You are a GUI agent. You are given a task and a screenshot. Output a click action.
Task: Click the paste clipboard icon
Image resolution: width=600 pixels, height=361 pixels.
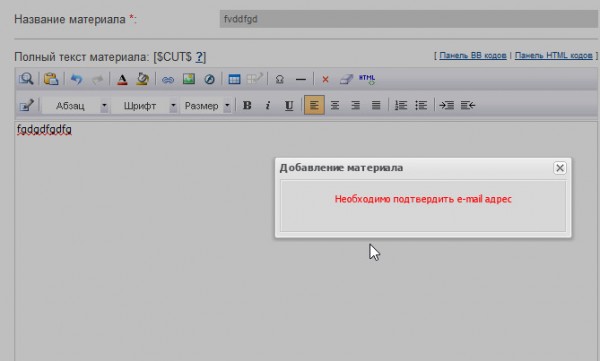(51, 79)
